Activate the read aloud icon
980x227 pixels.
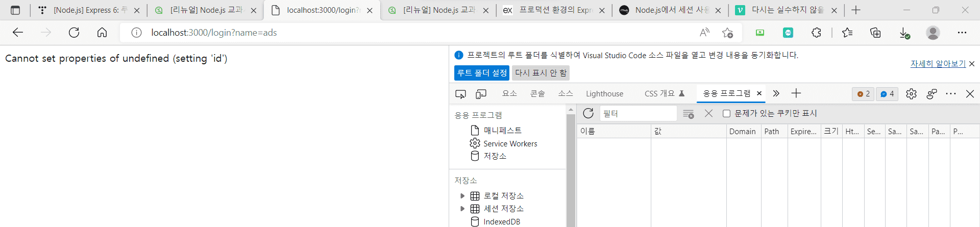(704, 33)
